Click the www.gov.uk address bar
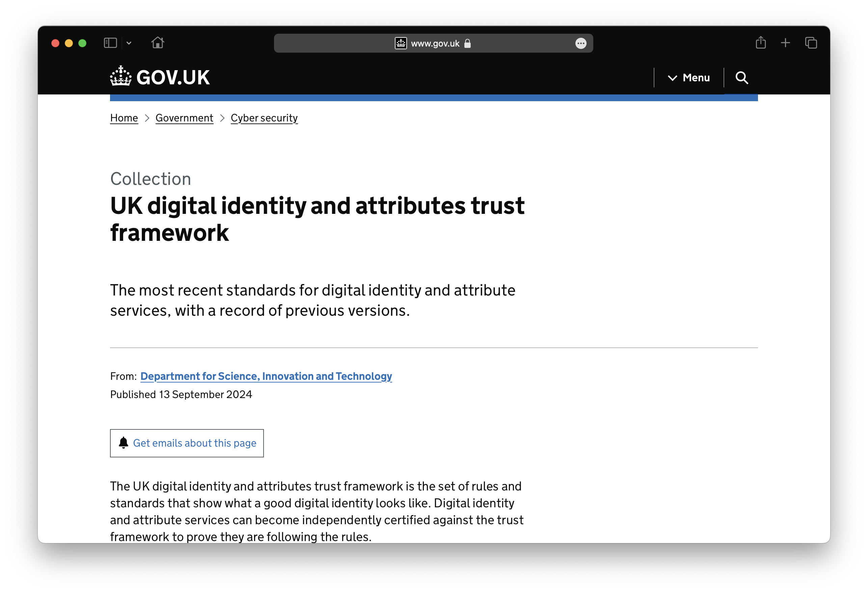The height and width of the screenshot is (593, 868). [x=433, y=43]
